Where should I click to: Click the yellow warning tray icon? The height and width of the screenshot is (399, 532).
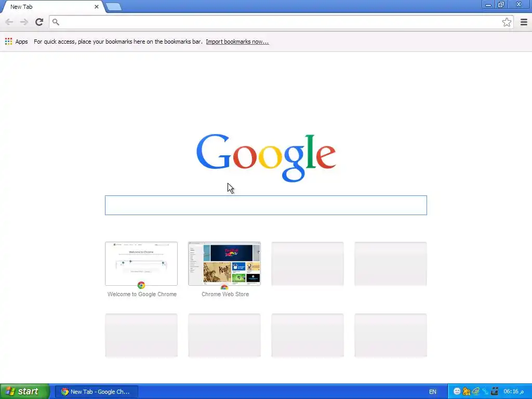pyautogui.click(x=467, y=392)
